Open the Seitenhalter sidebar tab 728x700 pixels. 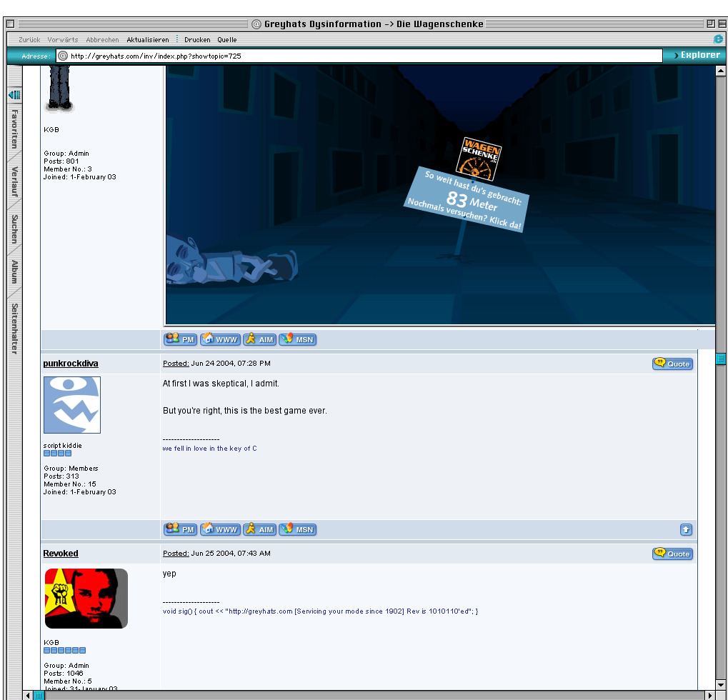coord(15,329)
